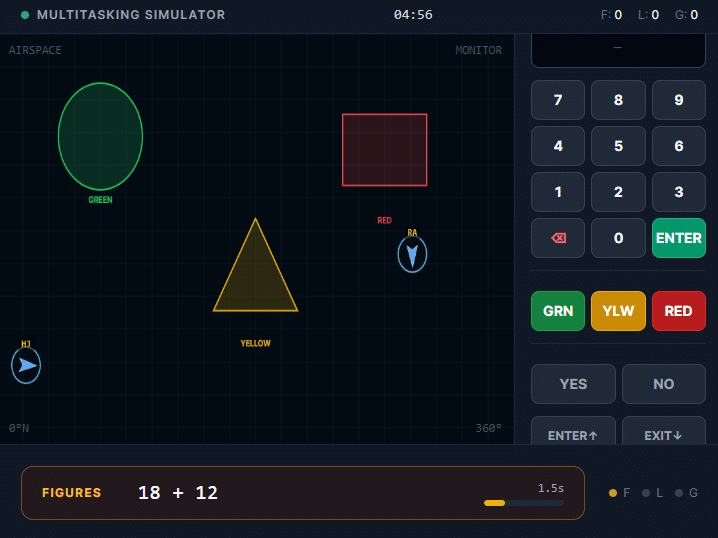Click the Figures task timer bar
This screenshot has height=538, width=718.
(x=523, y=503)
